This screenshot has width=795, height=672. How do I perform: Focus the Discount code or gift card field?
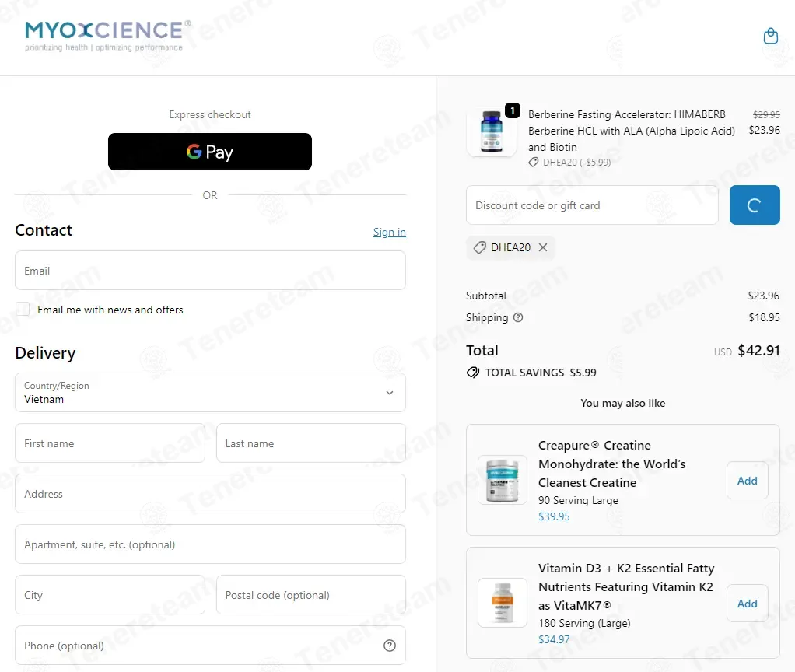click(x=592, y=205)
